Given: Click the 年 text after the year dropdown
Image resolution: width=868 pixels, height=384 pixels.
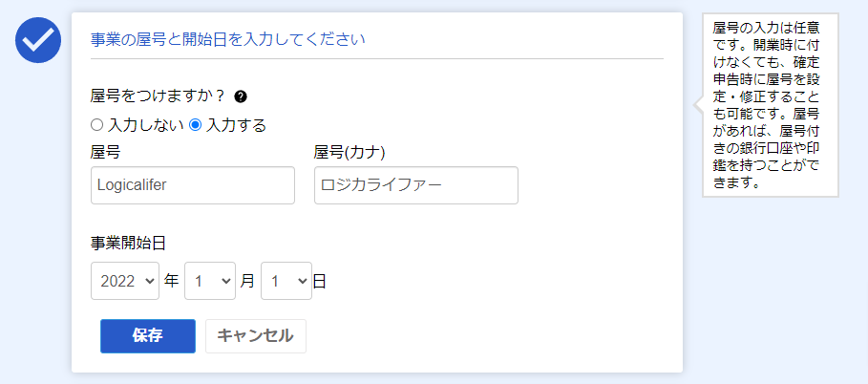Looking at the screenshot, I should click(x=172, y=281).
